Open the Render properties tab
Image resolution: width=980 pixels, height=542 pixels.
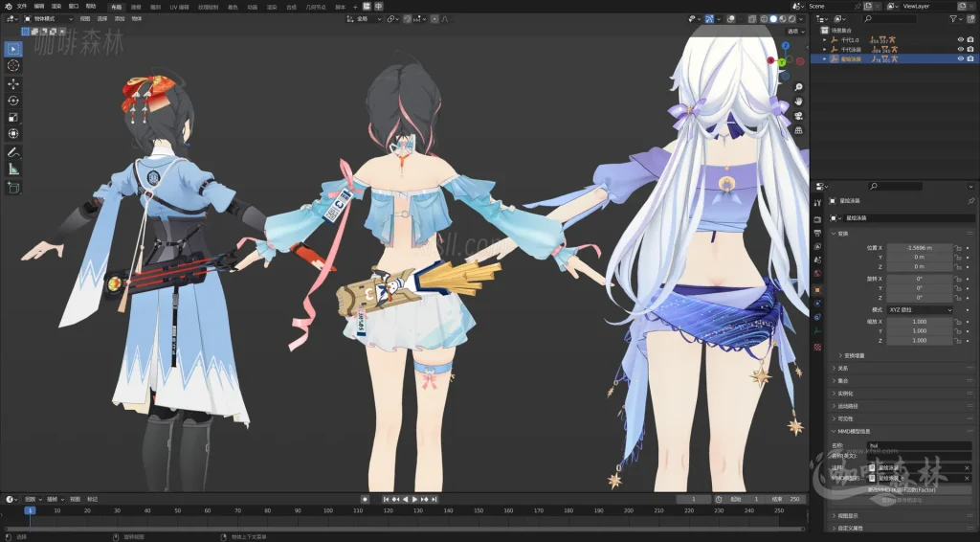817,219
